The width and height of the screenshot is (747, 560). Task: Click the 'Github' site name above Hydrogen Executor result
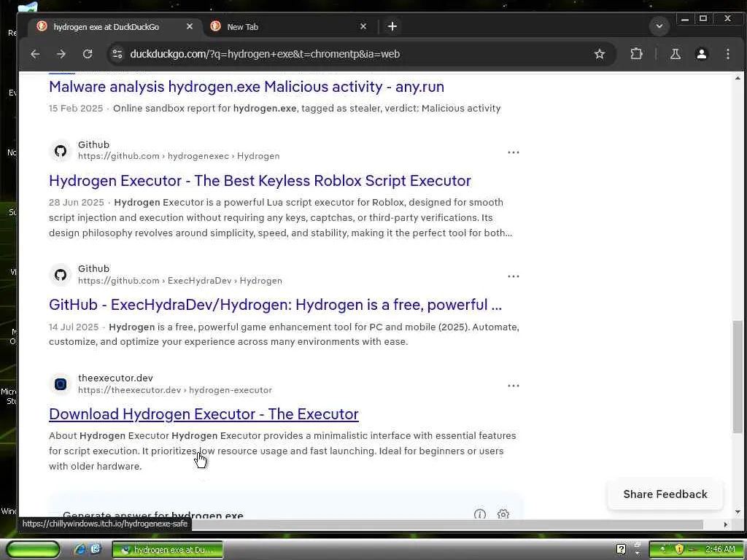pyautogui.click(x=93, y=145)
